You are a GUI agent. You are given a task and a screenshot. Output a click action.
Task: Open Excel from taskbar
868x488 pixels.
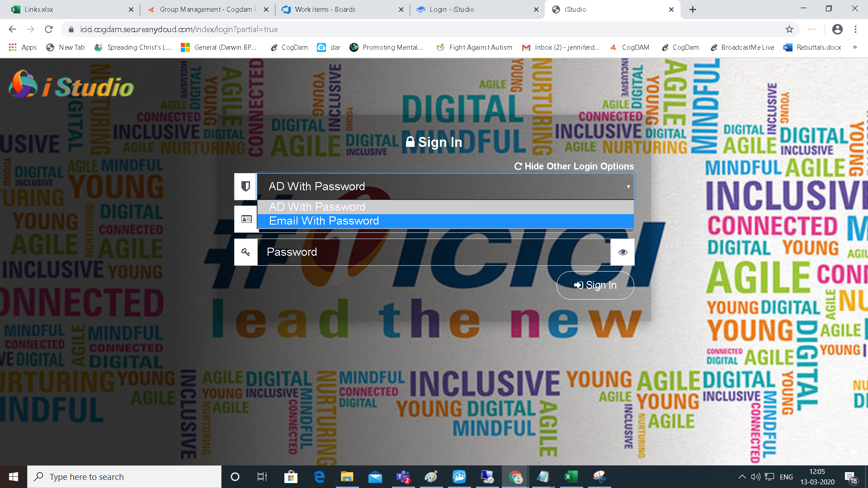tap(571, 477)
